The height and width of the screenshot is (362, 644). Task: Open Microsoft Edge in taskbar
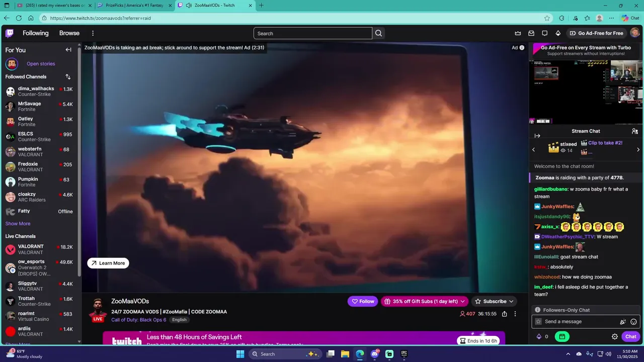click(360, 354)
